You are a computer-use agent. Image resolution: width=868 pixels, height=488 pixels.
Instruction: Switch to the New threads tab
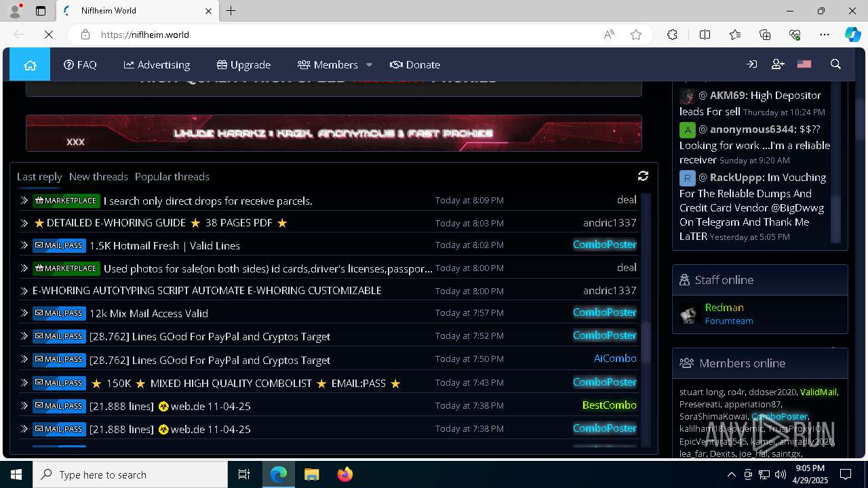pos(98,176)
